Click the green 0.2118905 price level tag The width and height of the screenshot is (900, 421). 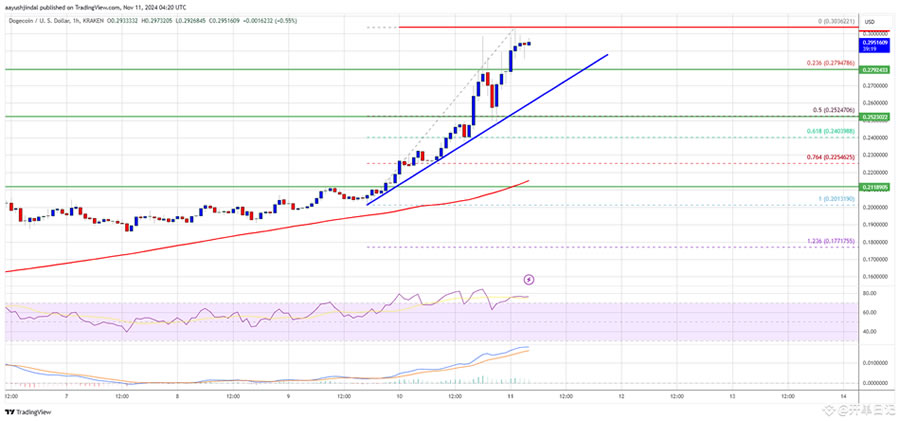[x=876, y=186]
